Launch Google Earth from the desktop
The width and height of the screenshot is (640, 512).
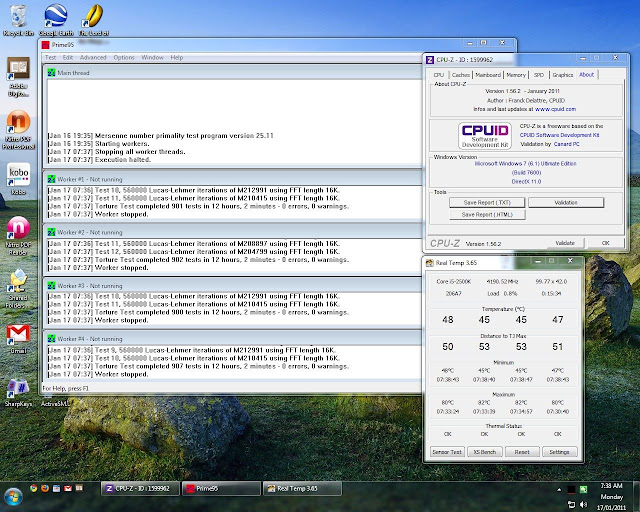click(56, 20)
